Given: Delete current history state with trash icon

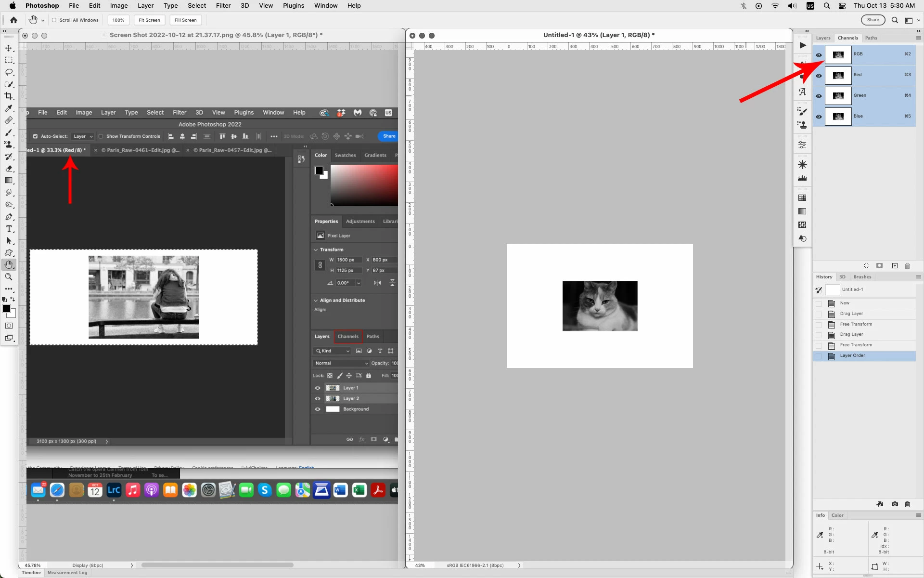Looking at the screenshot, I should point(907,504).
